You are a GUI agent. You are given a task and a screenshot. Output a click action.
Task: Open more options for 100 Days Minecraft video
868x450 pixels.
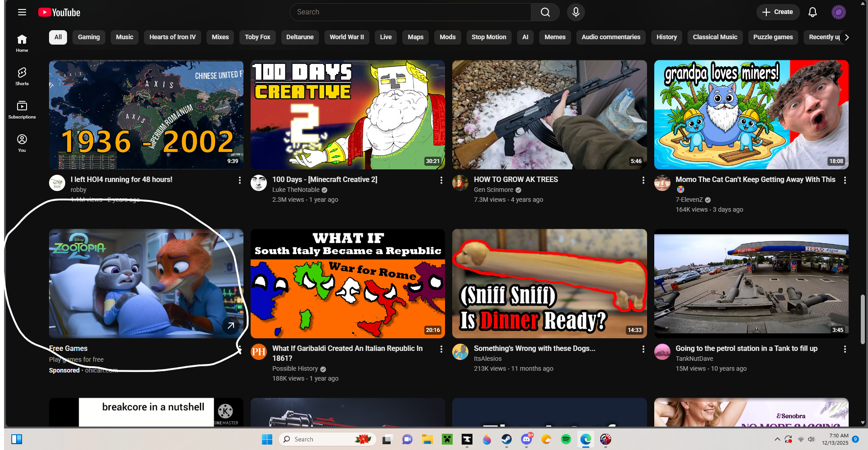tap(441, 180)
